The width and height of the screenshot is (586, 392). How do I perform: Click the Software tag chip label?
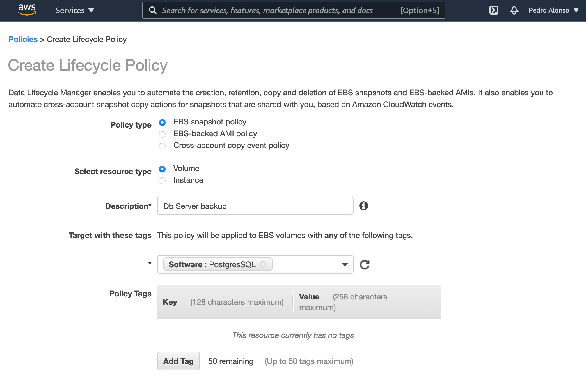pos(212,264)
